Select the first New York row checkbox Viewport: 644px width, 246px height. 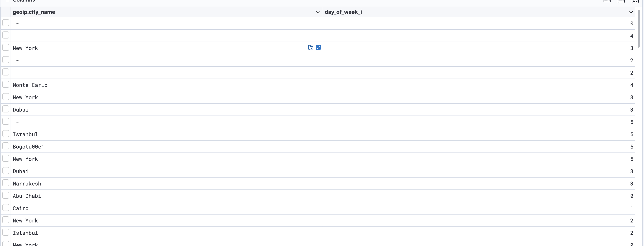coord(5,47)
